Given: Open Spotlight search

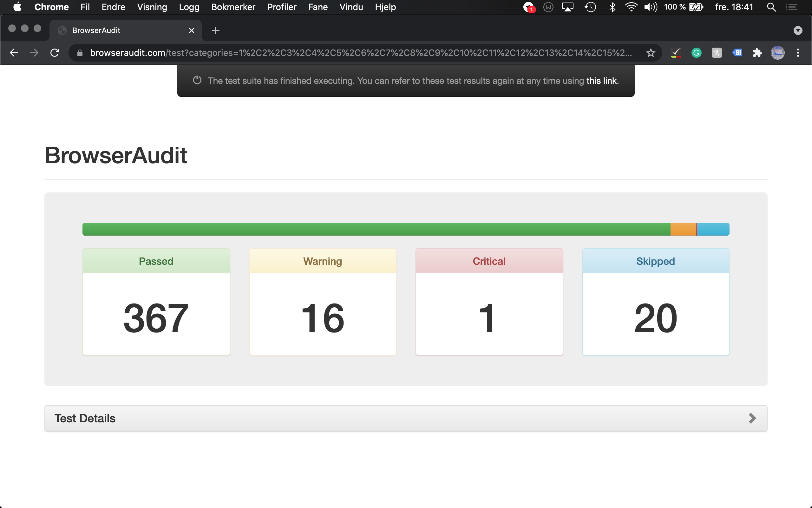Looking at the screenshot, I should click(x=771, y=7).
